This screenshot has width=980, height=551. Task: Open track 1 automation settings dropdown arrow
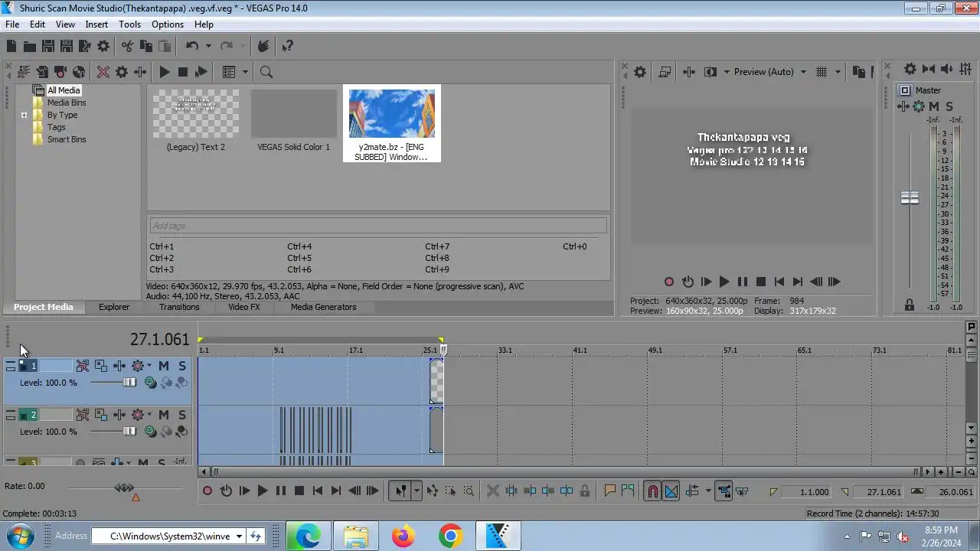[149, 366]
